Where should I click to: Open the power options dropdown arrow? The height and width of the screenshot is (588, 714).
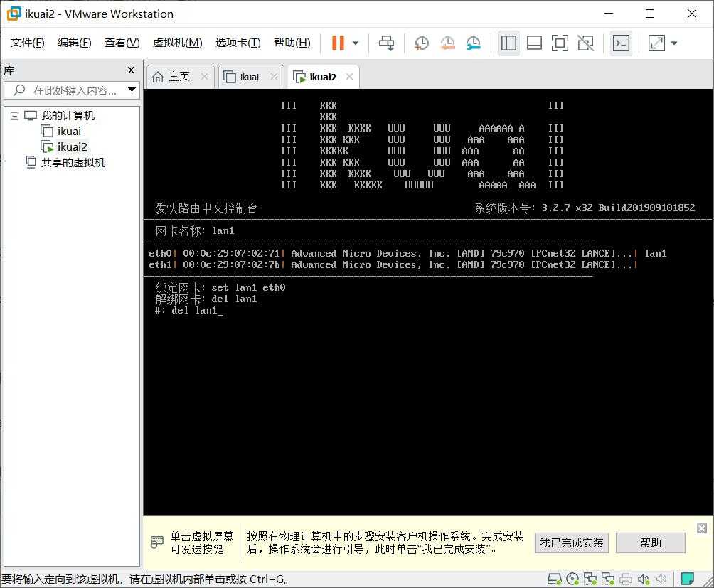pyautogui.click(x=356, y=43)
